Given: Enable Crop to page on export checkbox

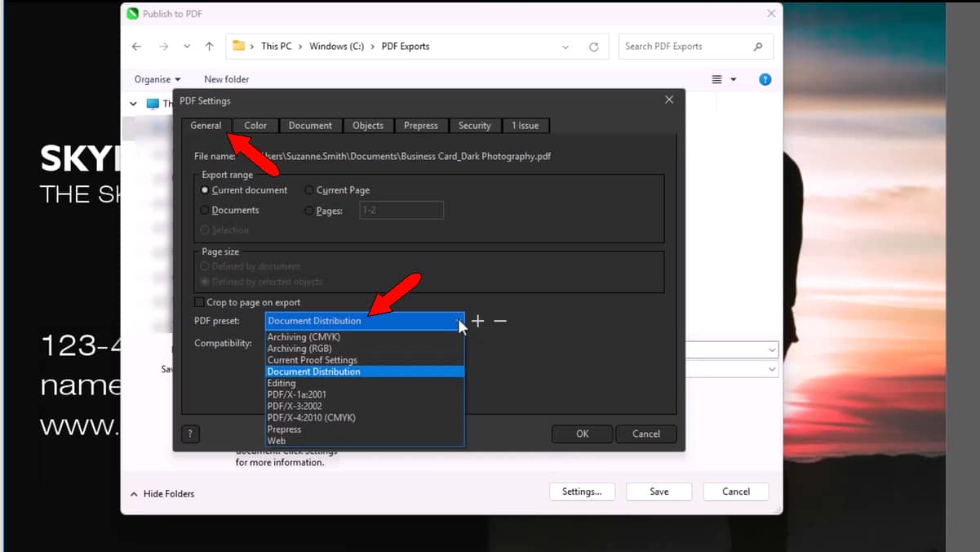Looking at the screenshot, I should click(200, 302).
